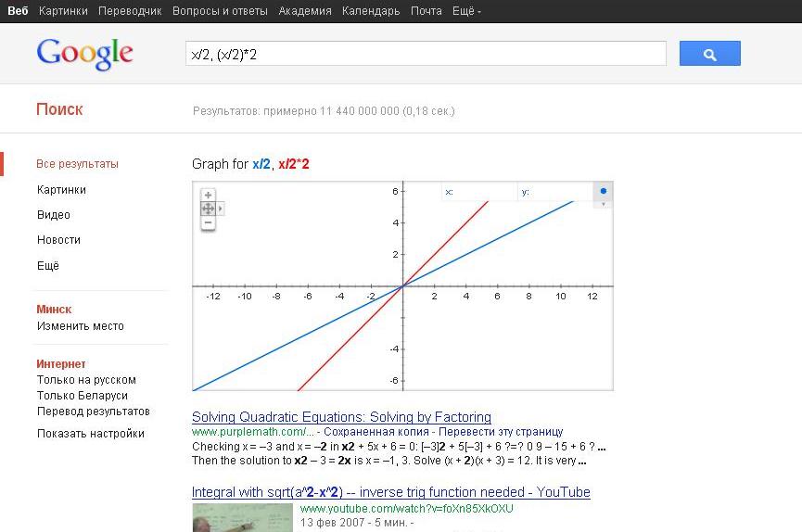Focus the search box containing x/2, (x/2)*2
Image resolution: width=802 pixels, height=532 pixels.
(x=426, y=54)
